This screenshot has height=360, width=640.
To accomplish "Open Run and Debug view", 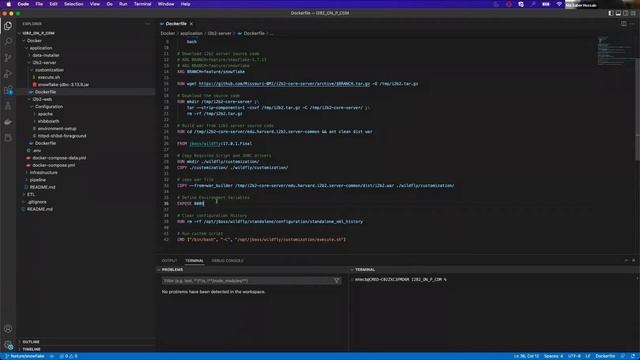I will [8, 74].
